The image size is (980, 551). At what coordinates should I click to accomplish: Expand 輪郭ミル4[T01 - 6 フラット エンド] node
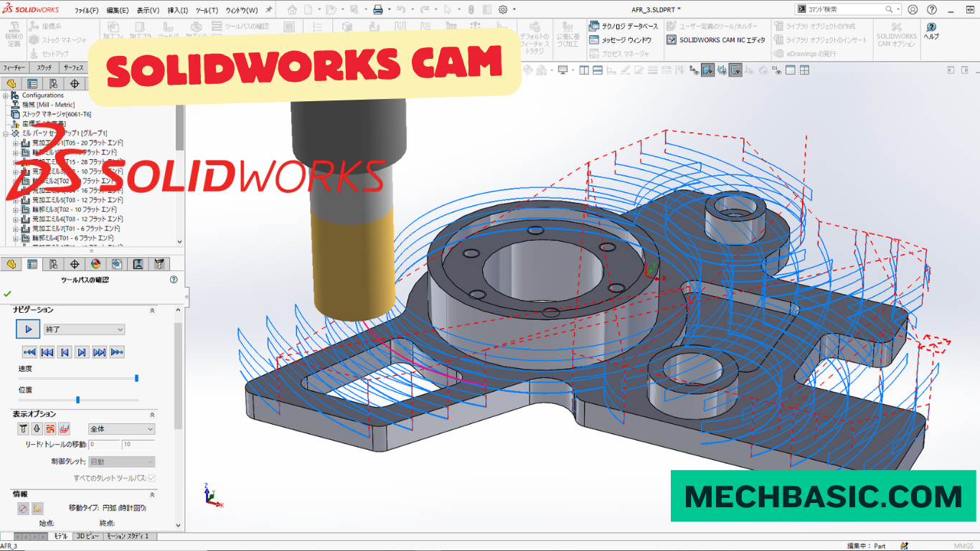click(15, 237)
